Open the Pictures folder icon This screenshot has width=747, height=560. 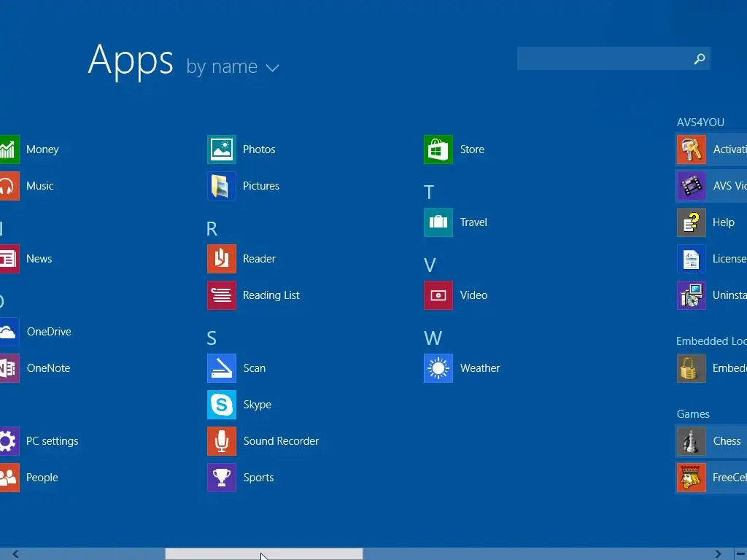point(222,186)
